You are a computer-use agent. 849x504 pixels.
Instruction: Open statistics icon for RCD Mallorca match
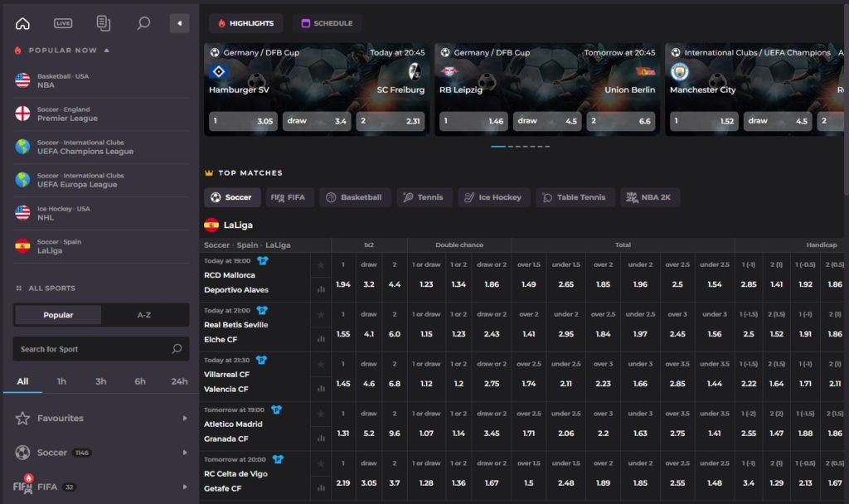point(321,289)
